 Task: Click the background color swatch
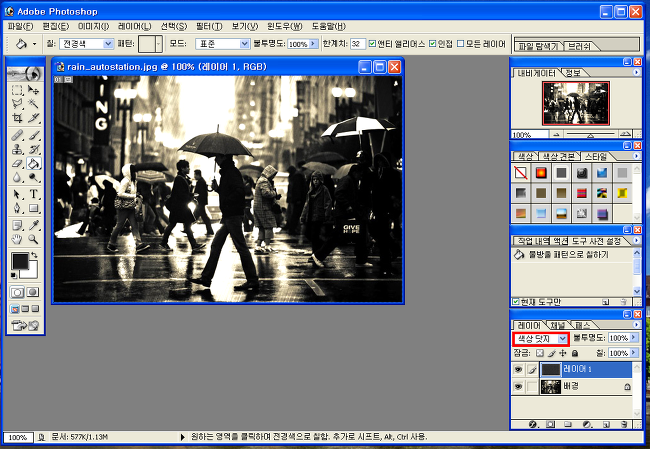32,273
